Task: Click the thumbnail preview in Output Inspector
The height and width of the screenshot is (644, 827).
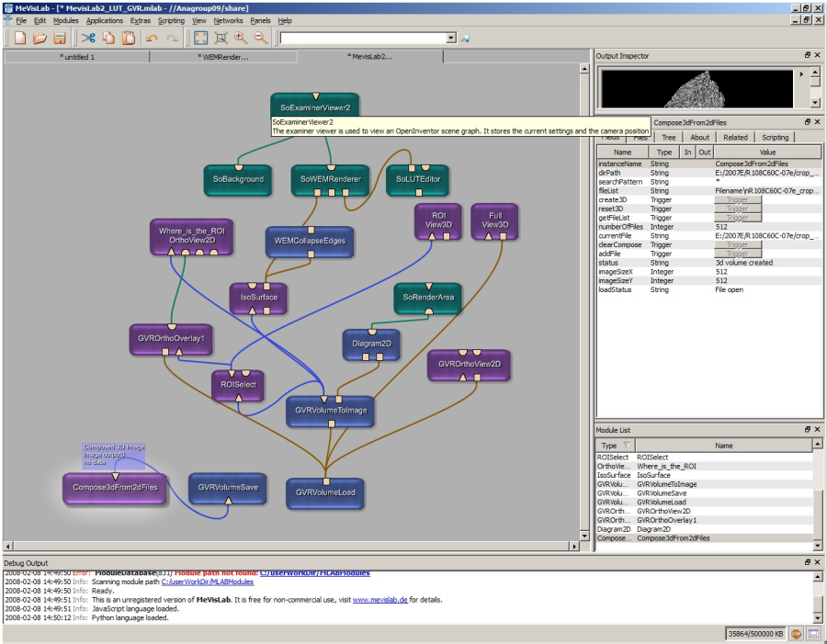Action: point(697,89)
